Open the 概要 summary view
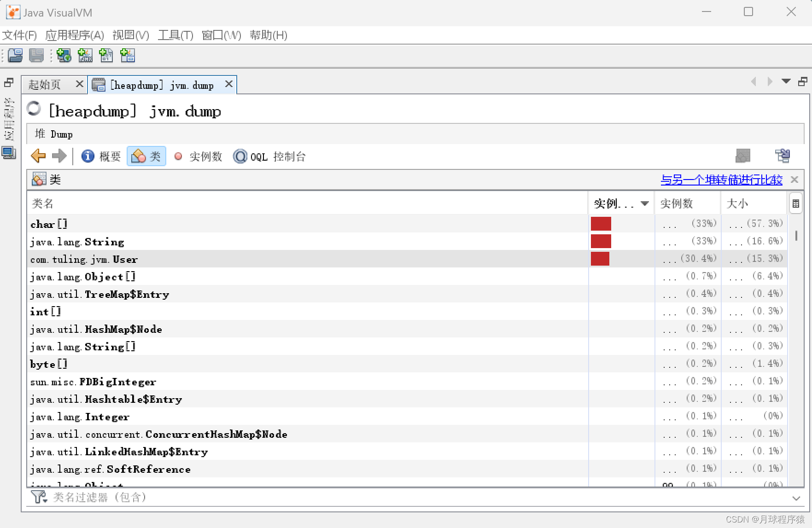The height and width of the screenshot is (528, 812). pyautogui.click(x=101, y=157)
